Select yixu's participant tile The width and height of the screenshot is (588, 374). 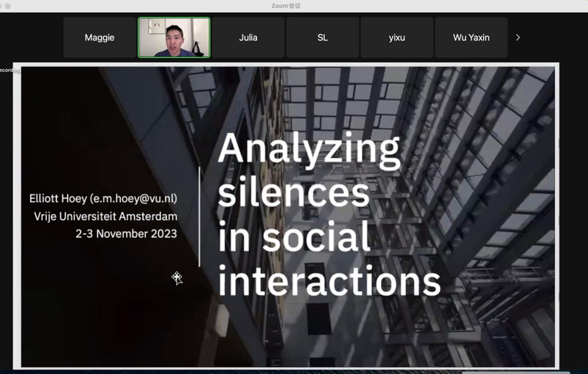397,38
